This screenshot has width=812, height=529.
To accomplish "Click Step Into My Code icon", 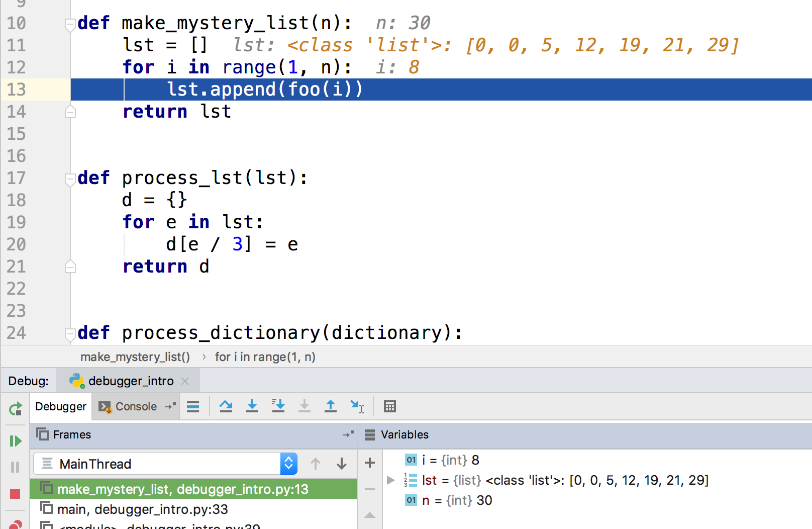I will pos(278,406).
